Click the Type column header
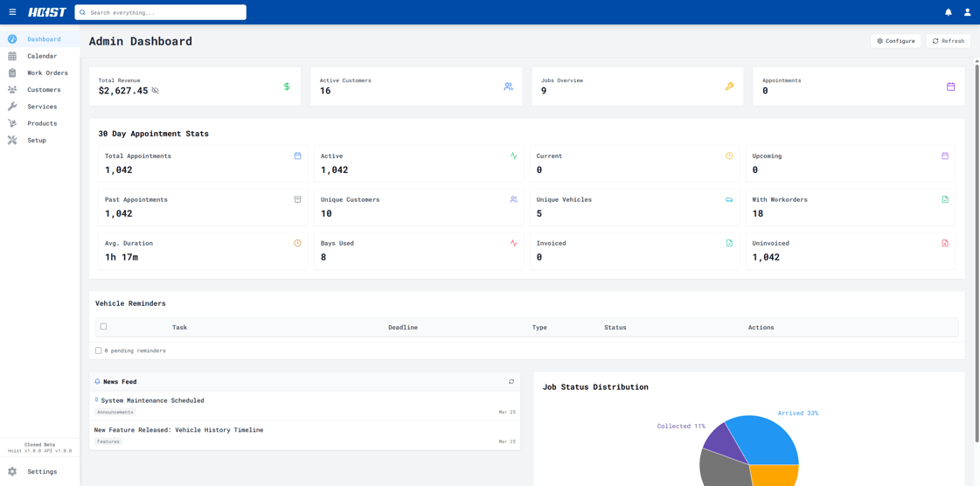The image size is (980, 486). [x=539, y=327]
